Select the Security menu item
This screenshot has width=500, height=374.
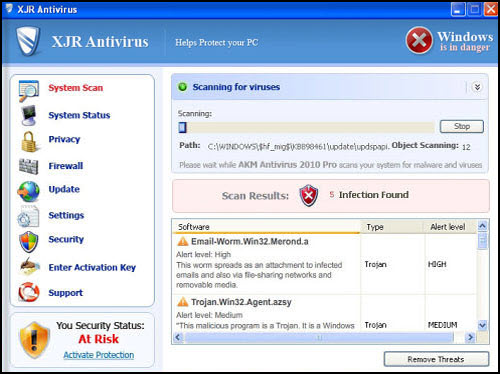pos(66,239)
